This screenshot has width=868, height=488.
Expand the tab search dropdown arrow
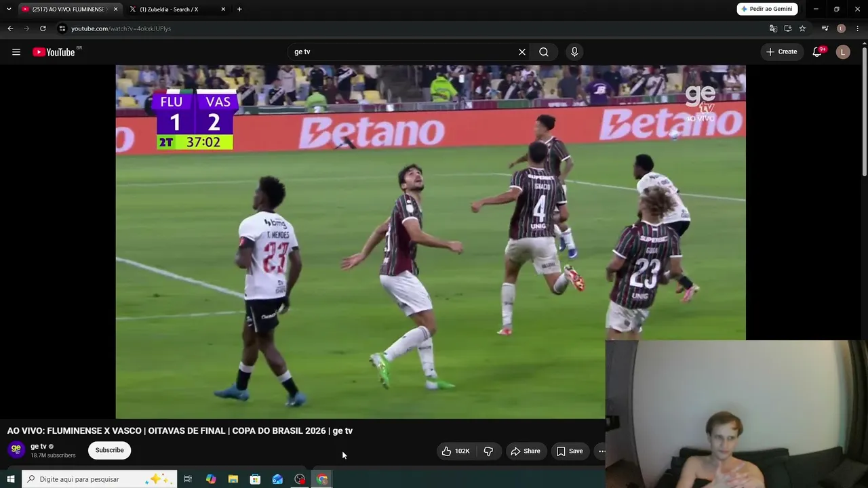(9, 9)
